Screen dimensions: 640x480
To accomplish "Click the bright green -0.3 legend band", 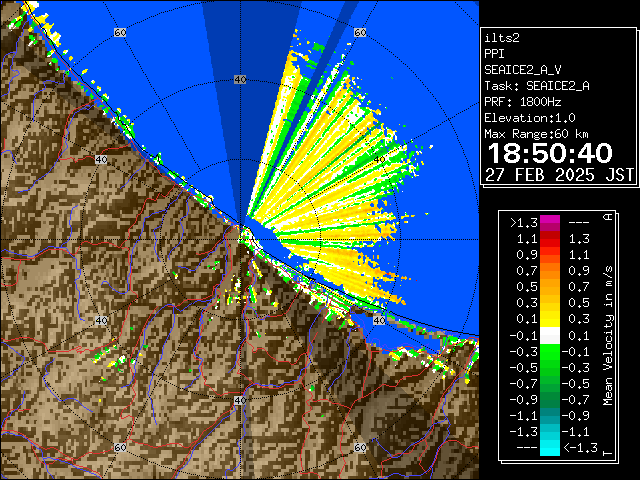I will pos(550,351).
